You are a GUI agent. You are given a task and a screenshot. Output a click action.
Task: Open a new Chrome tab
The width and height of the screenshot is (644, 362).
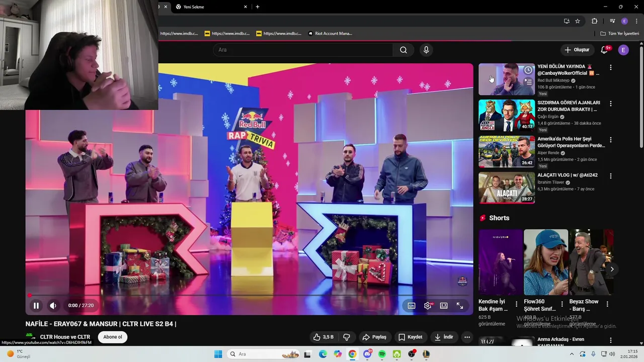tap(258, 7)
